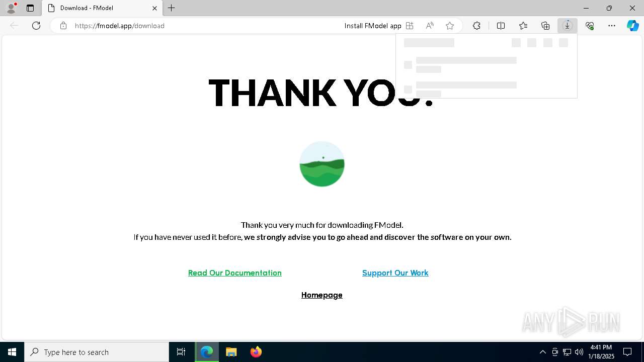Launch Firefox from taskbar
This screenshot has width=644, height=362.
coord(256,352)
